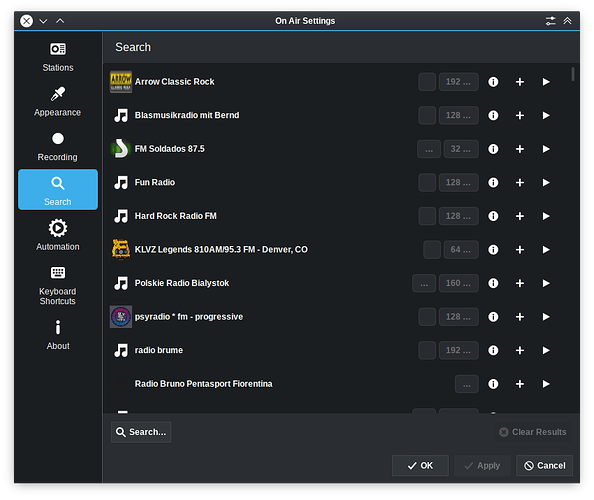Viewport: 594px width, 500px height.
Task: Show info for KLVZ Legends
Action: pyautogui.click(x=493, y=250)
